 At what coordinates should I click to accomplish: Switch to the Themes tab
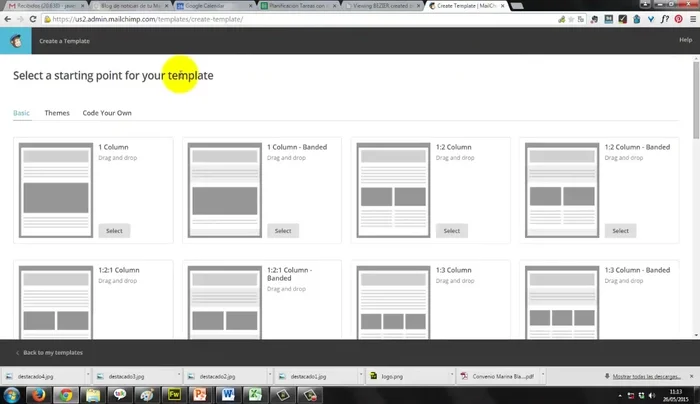(57, 113)
